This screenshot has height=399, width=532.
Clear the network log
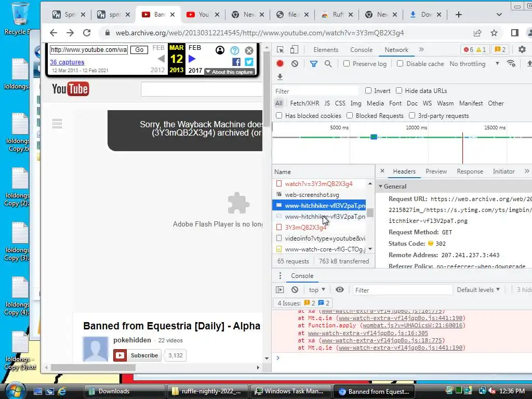coord(295,63)
